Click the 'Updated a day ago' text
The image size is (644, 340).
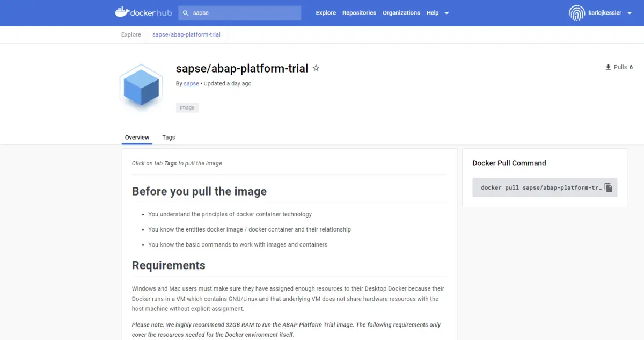(228, 84)
